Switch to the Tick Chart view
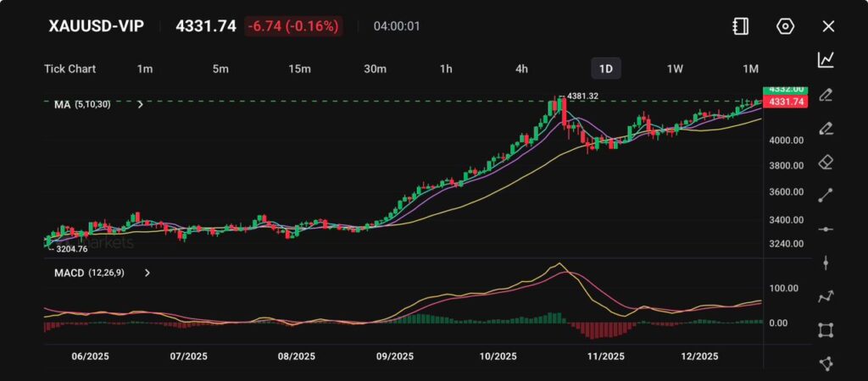The width and height of the screenshot is (868, 381). tap(70, 69)
